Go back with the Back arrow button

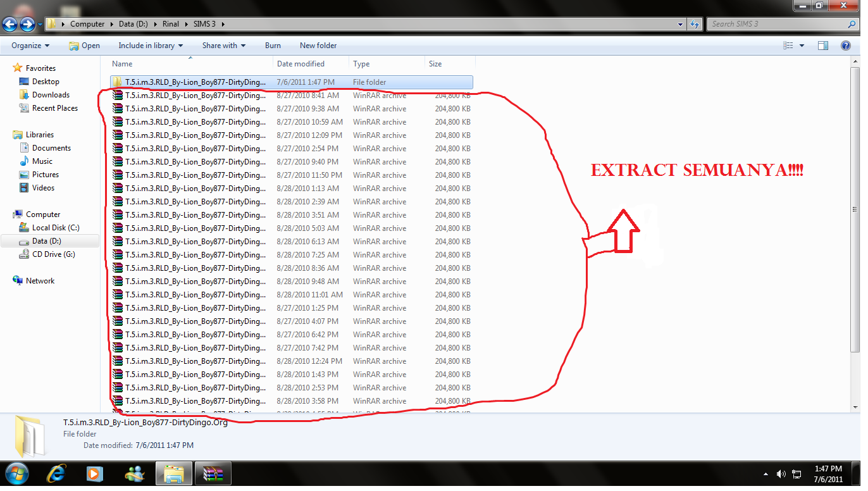pyautogui.click(x=10, y=24)
